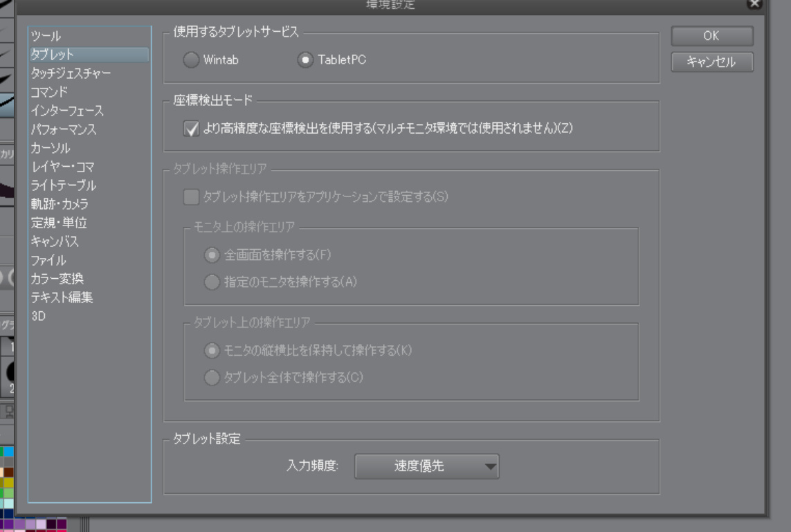Open the ツール category
This screenshot has width=791, height=532.
[89, 36]
